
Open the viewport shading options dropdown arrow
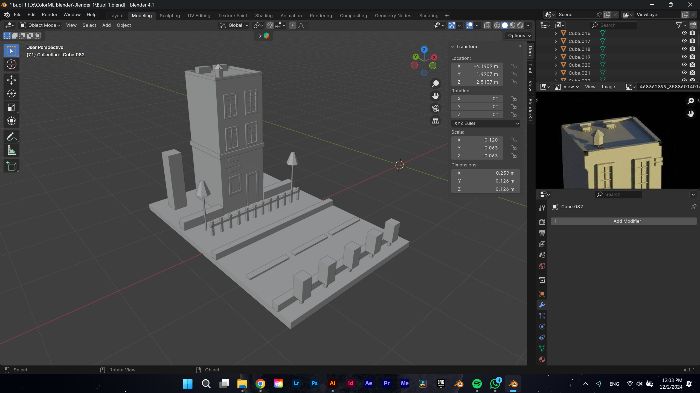(x=529, y=25)
